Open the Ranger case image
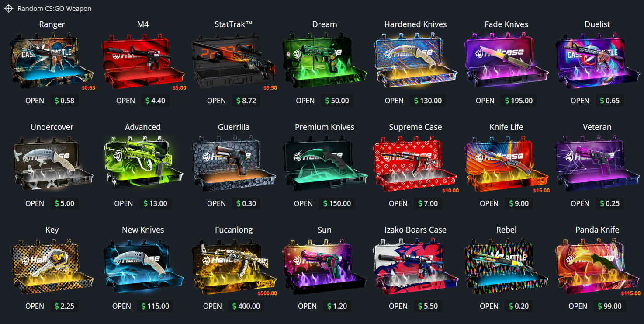This screenshot has width=644, height=324. point(52,61)
